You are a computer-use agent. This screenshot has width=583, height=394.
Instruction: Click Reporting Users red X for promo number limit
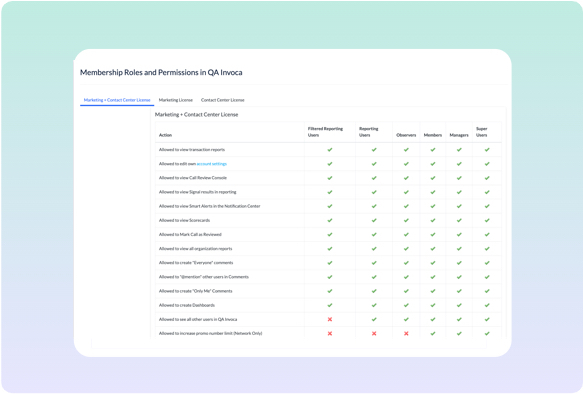(x=374, y=333)
